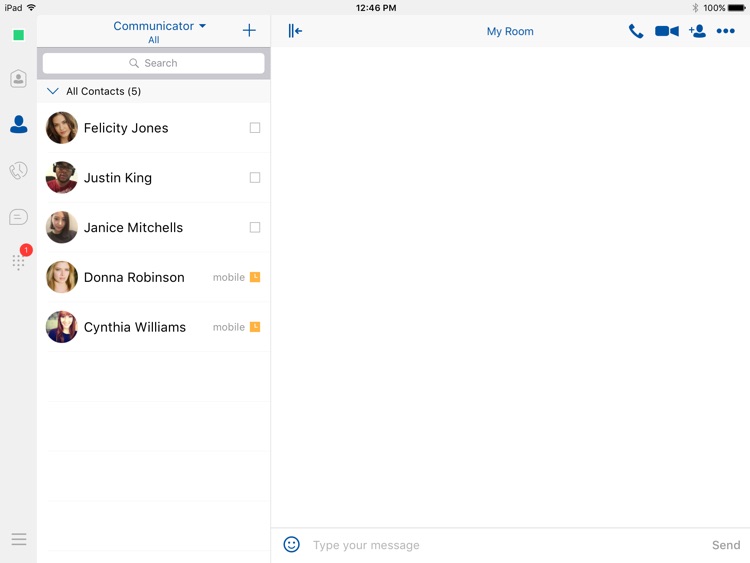Select the Felicity Jones contact name
The image size is (750, 563).
click(126, 128)
